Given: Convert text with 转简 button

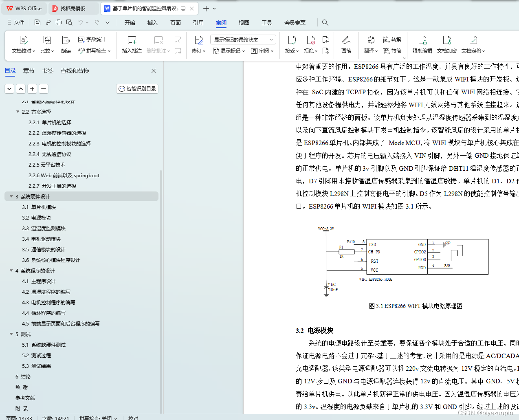Looking at the screenshot, I should tap(392, 51).
